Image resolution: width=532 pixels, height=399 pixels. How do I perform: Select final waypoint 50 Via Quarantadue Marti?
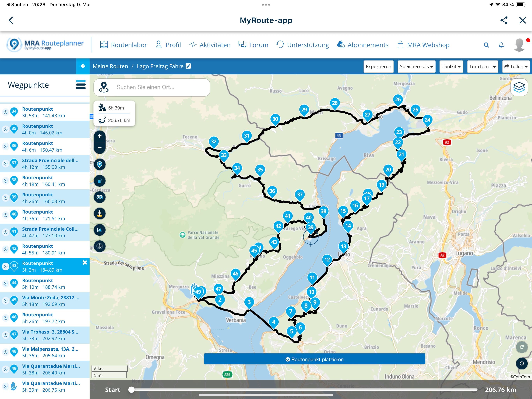(x=45, y=386)
